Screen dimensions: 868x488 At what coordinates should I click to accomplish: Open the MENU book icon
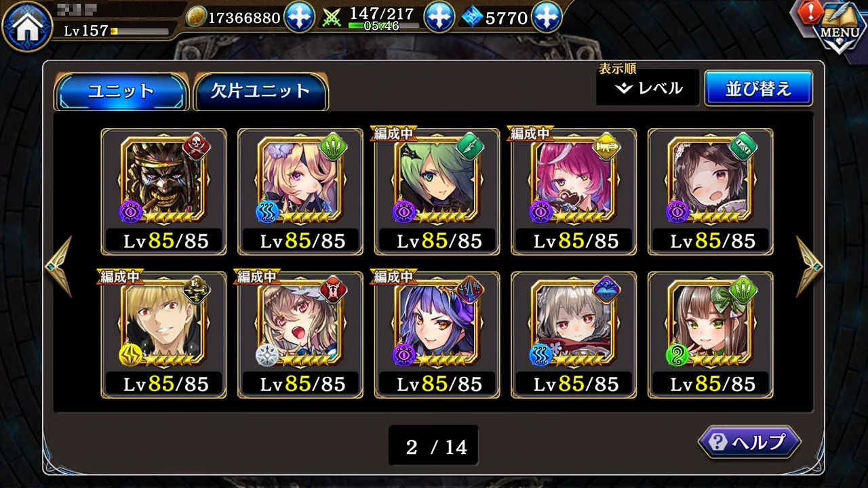tap(840, 27)
